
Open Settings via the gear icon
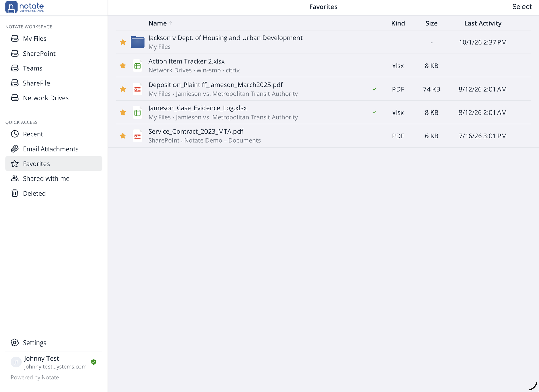click(x=15, y=342)
